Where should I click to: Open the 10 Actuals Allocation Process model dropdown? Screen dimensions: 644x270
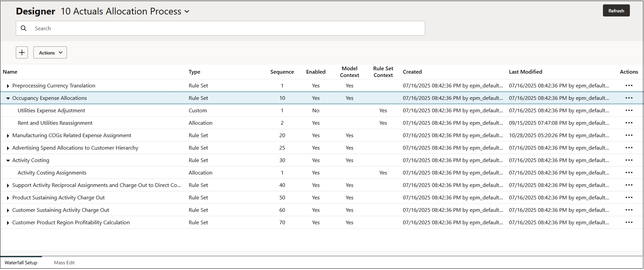(125, 11)
